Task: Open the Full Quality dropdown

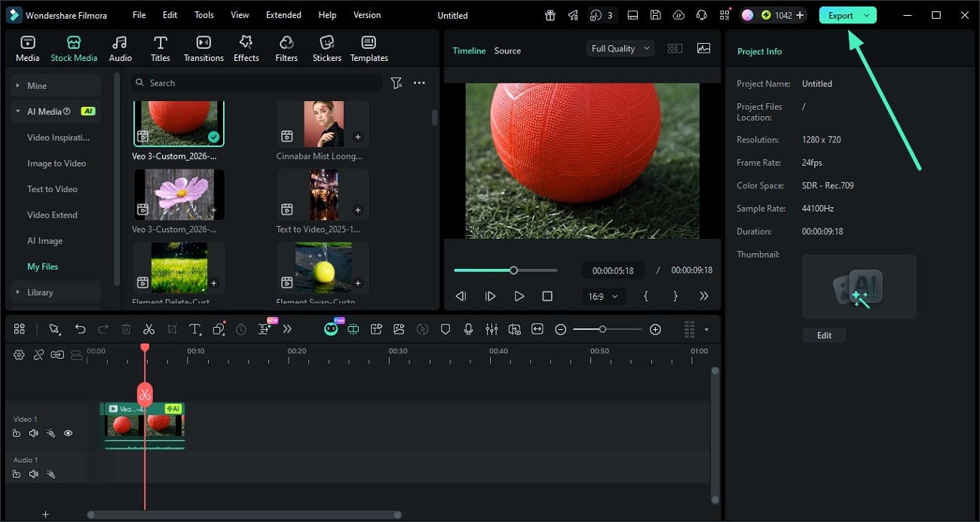Action: coord(618,47)
